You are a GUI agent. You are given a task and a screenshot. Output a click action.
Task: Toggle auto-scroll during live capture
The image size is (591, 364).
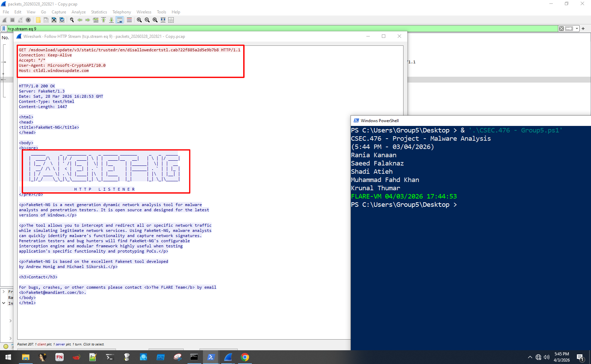coord(119,20)
